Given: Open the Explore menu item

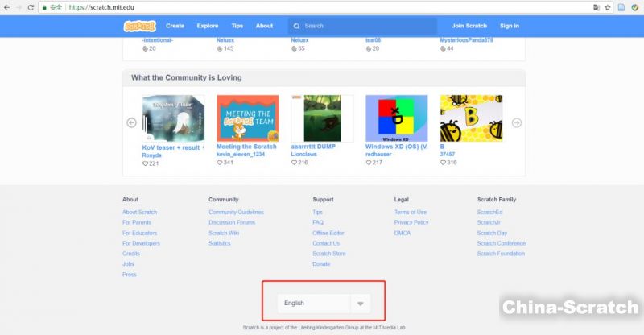Looking at the screenshot, I should click(208, 26).
